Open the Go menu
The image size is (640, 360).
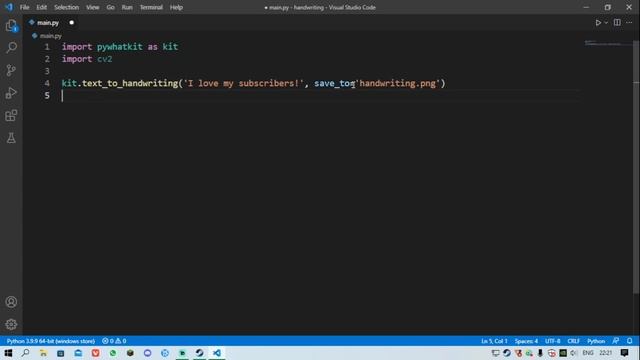pos(110,7)
